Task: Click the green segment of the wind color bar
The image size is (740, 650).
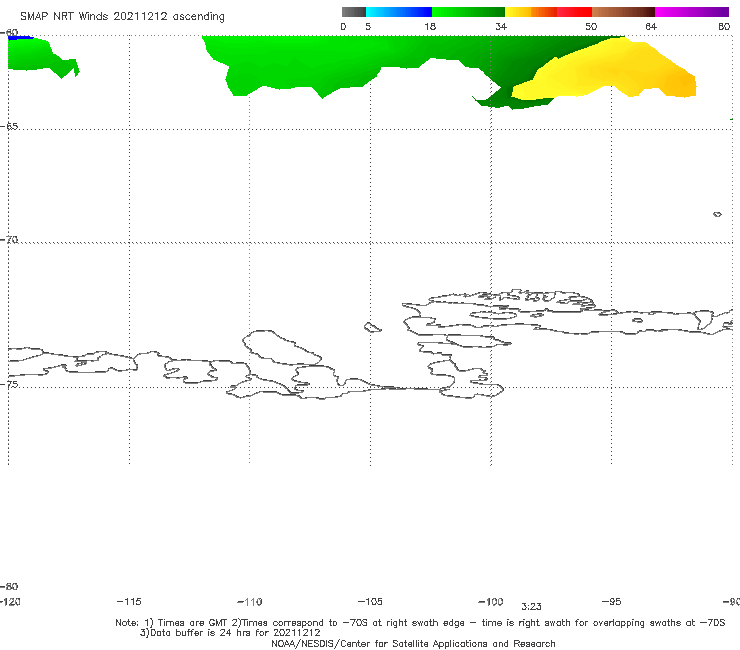Action: [x=468, y=12]
